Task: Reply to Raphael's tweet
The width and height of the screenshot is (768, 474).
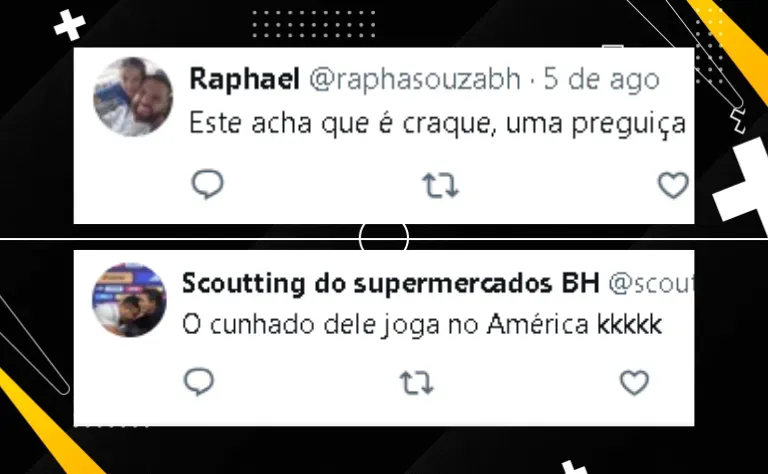Action: pyautogui.click(x=207, y=185)
